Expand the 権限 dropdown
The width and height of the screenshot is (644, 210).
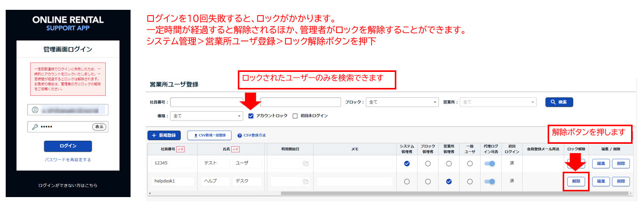[207, 116]
